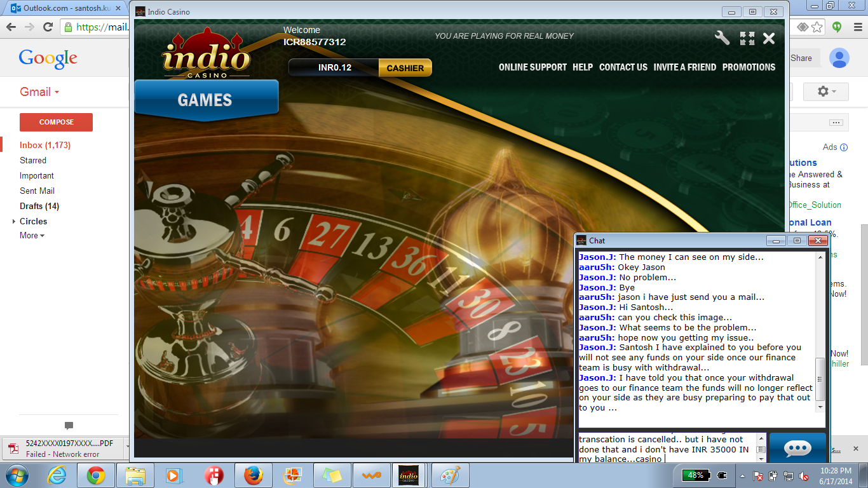Open volume control in system tray
The image size is (868, 488).
coord(804,475)
